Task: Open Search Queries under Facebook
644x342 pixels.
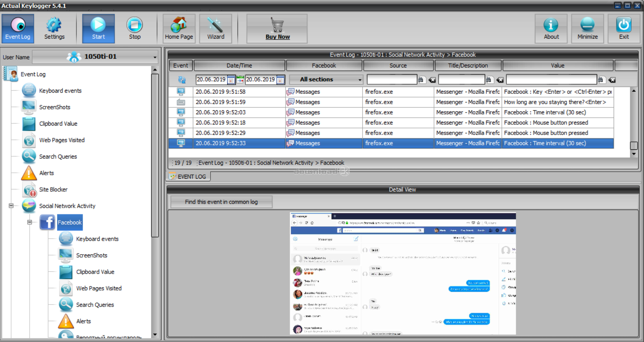Action: 95,305
